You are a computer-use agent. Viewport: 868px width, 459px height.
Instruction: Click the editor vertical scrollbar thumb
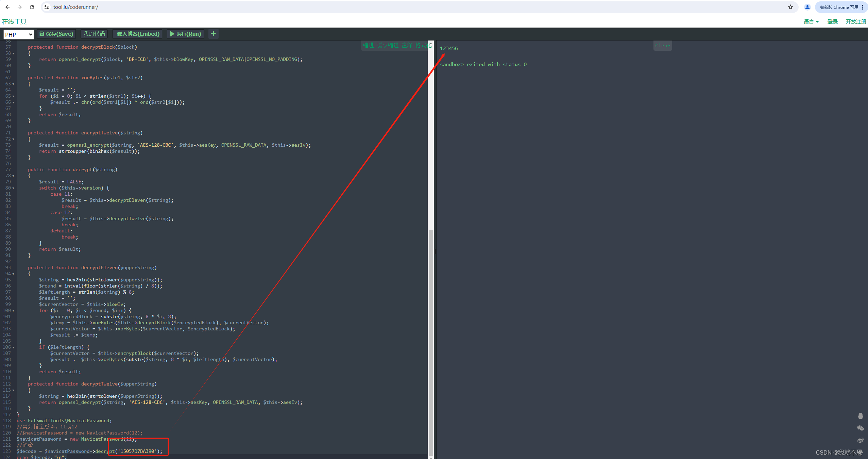click(431, 342)
